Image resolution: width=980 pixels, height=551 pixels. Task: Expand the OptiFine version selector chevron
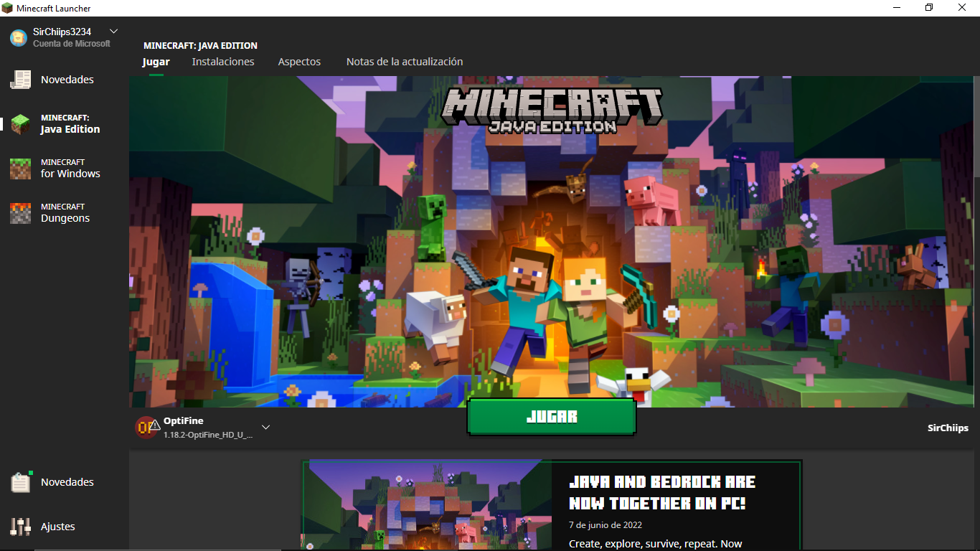coord(265,428)
